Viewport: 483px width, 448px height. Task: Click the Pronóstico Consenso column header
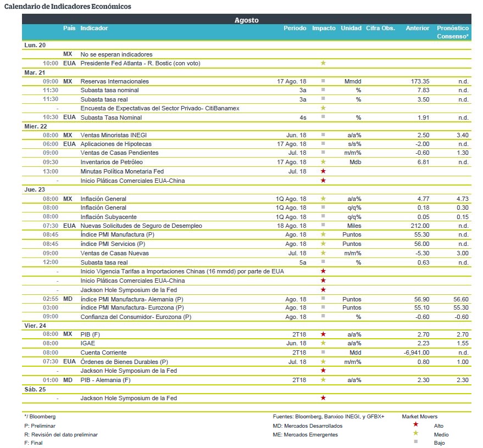(x=453, y=32)
